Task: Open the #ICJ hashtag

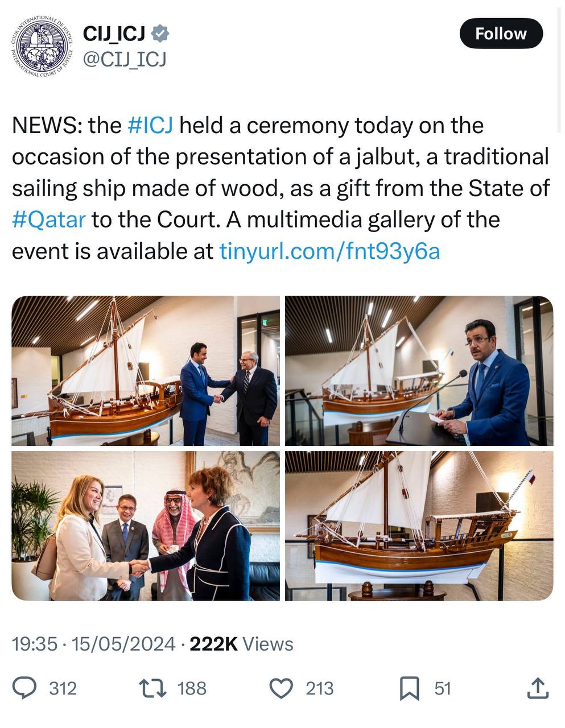Action: pos(150,125)
